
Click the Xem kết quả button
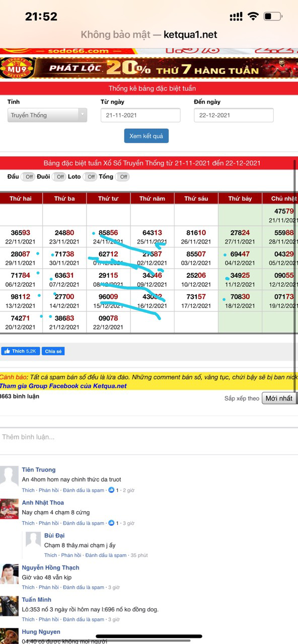pos(146,136)
